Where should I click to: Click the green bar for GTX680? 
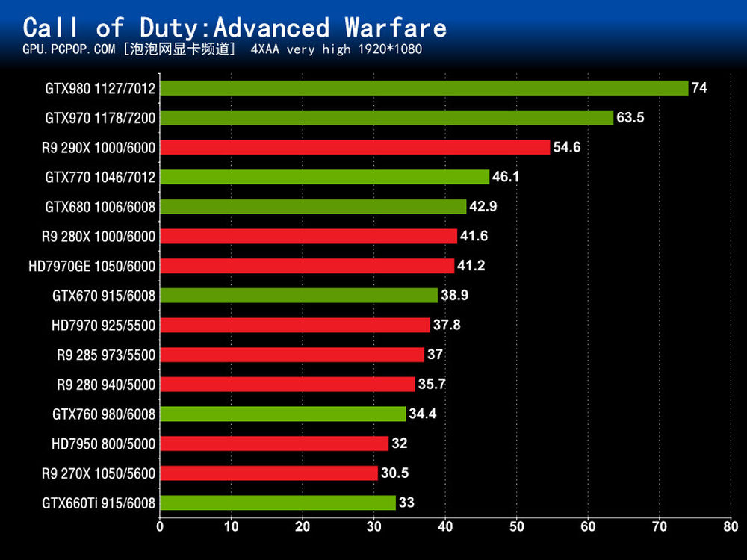313,207
